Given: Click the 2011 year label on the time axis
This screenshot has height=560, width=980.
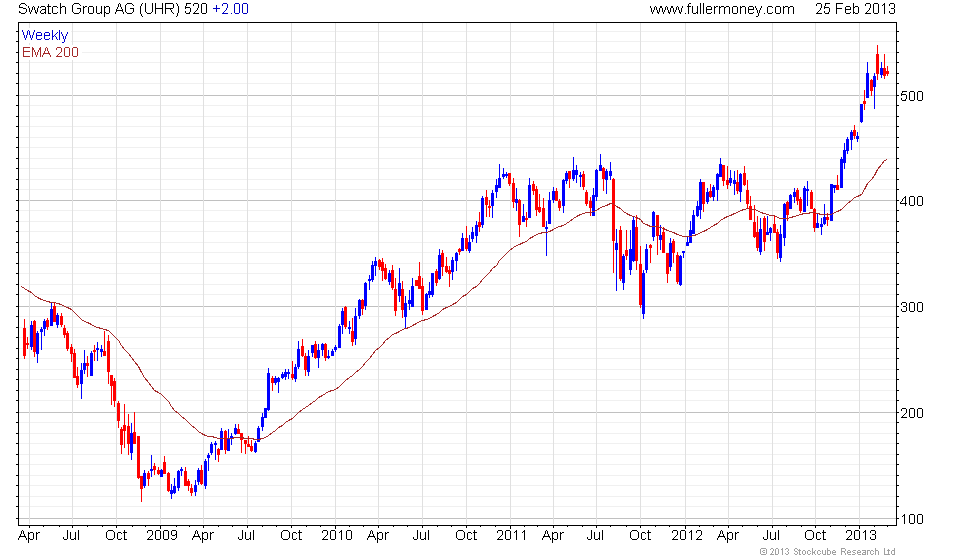Looking at the screenshot, I should (511, 536).
